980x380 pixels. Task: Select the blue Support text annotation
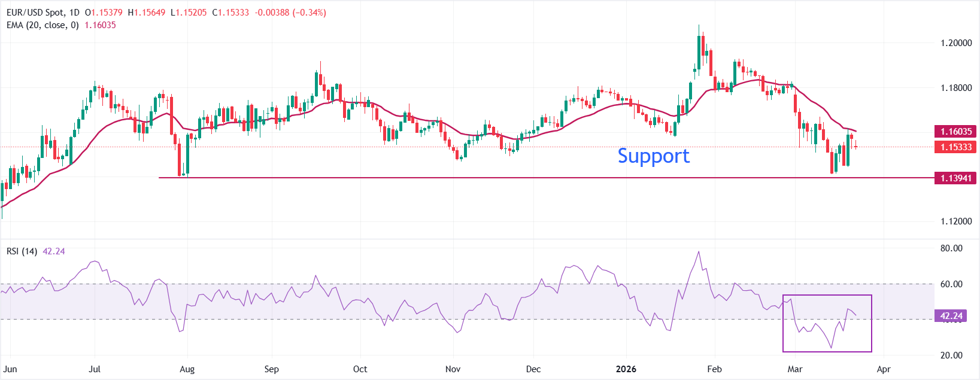click(653, 156)
